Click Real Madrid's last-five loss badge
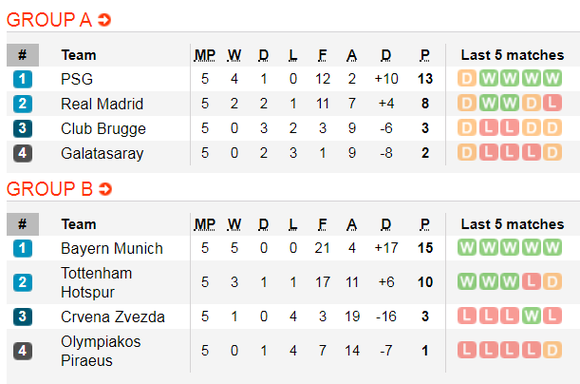580x384 pixels. coord(552,103)
